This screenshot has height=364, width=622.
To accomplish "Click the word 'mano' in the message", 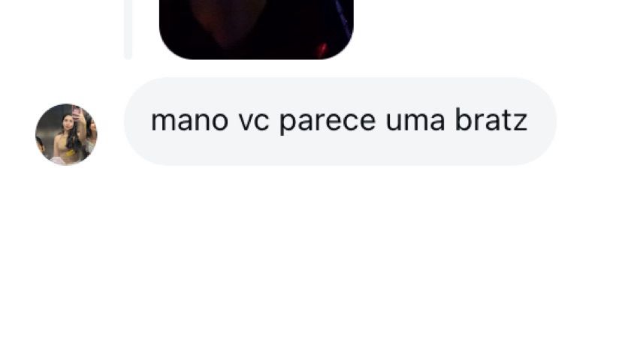I will [x=189, y=121].
